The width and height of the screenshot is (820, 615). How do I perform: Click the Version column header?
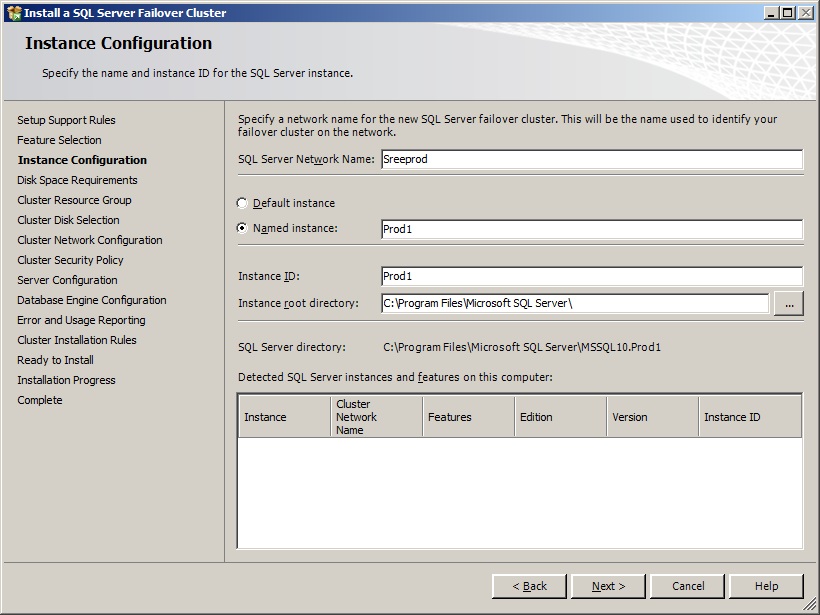click(652, 417)
